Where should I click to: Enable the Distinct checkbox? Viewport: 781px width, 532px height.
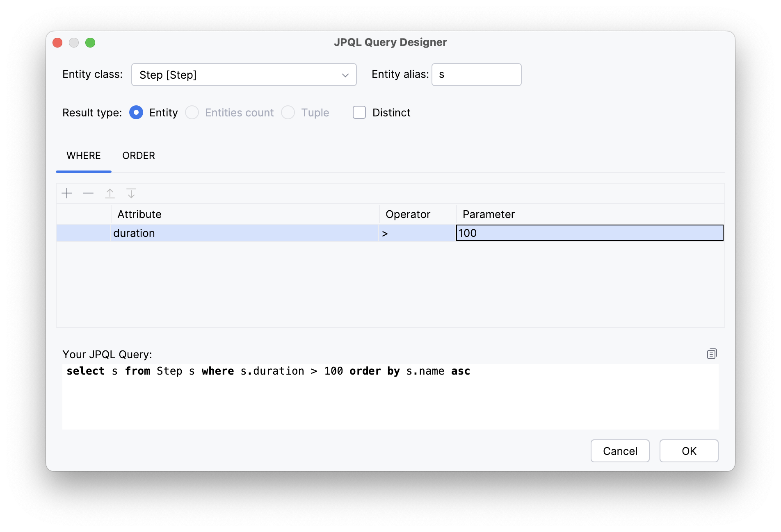359,112
